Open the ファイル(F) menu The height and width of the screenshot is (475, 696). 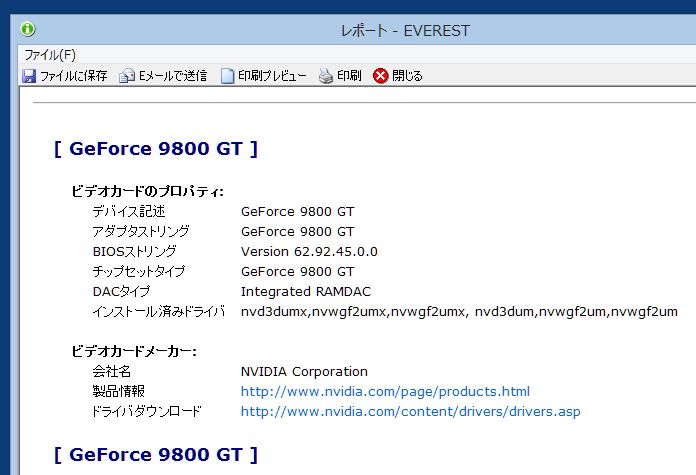50,55
